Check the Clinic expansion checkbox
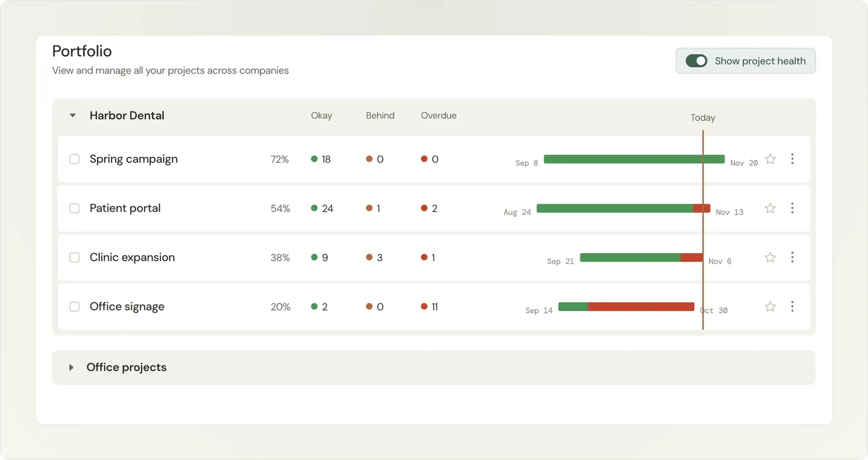The width and height of the screenshot is (868, 460). click(x=75, y=257)
